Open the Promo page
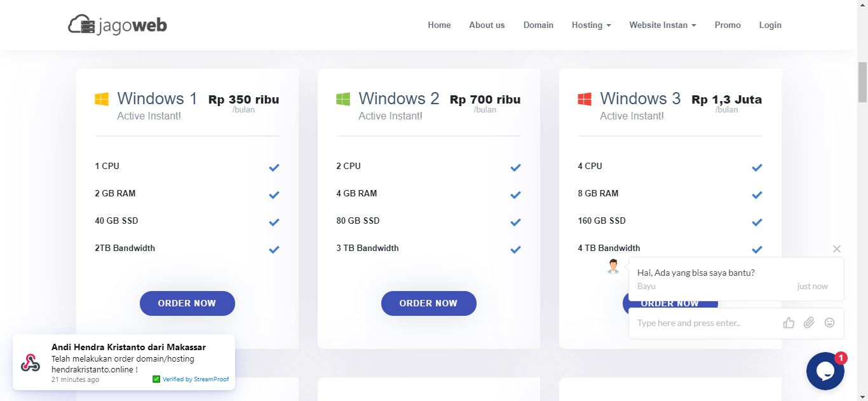The width and height of the screenshot is (868, 401). [x=728, y=25]
